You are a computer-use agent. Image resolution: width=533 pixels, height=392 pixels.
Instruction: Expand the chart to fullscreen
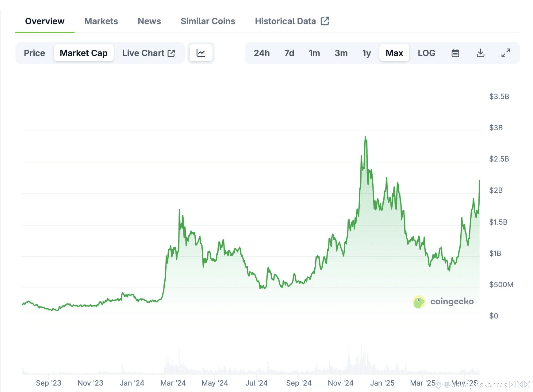coord(506,53)
